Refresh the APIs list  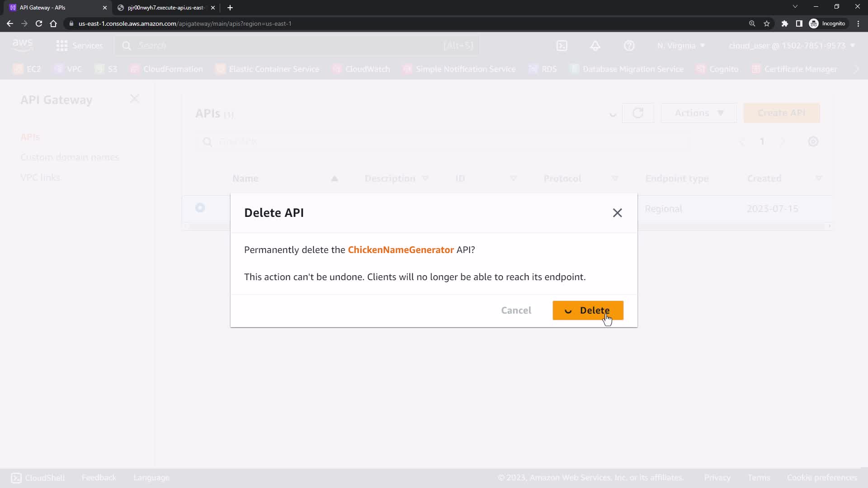(637, 113)
